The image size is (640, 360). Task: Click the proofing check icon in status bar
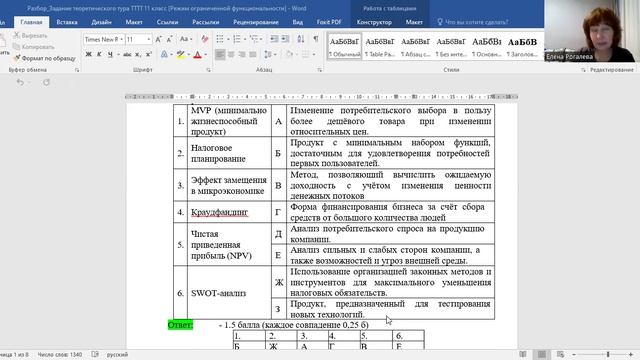click(95, 355)
